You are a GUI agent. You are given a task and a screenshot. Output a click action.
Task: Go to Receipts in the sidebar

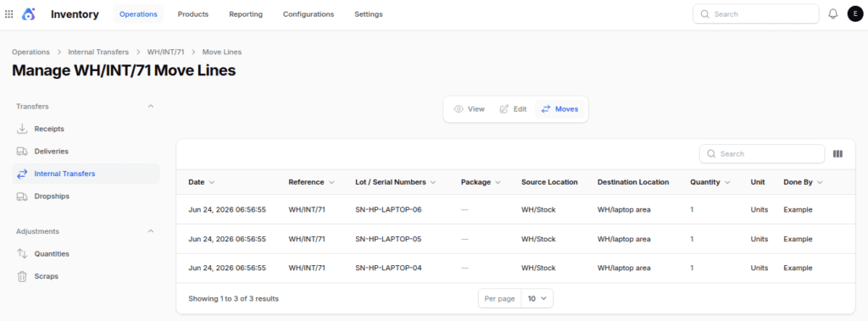86,129
